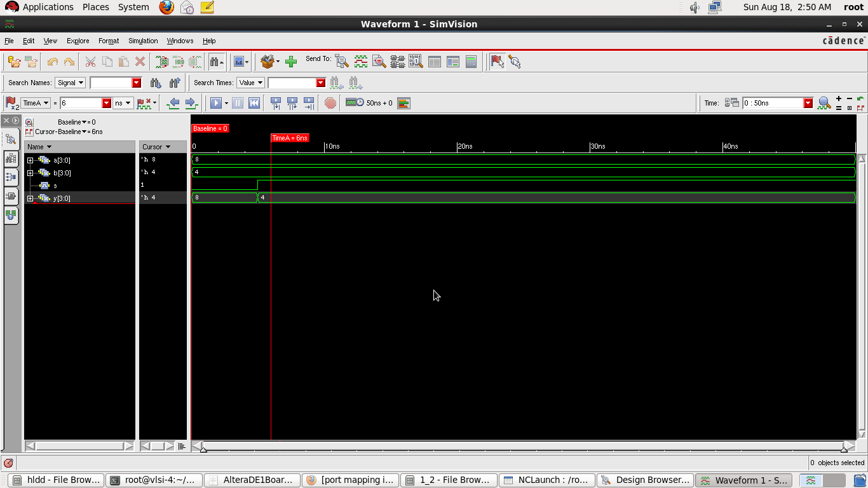Search names forward with down binoculars
The height and width of the screenshot is (488, 868).
[x=155, y=83]
